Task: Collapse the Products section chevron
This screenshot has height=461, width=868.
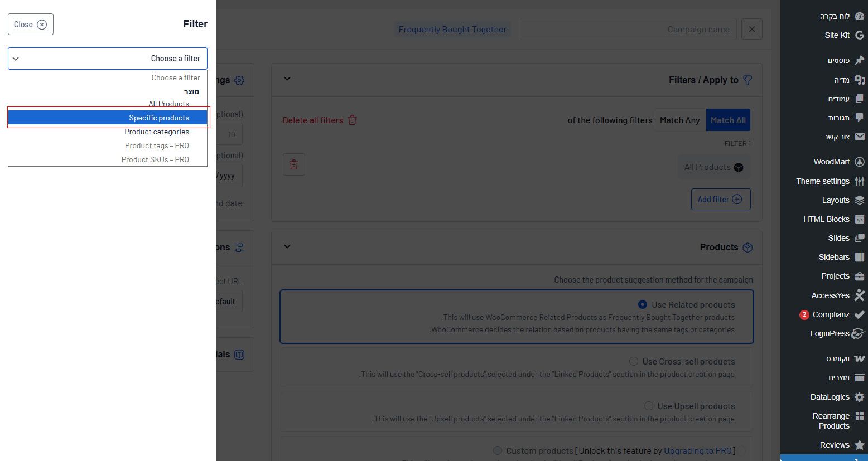Action: click(x=287, y=246)
